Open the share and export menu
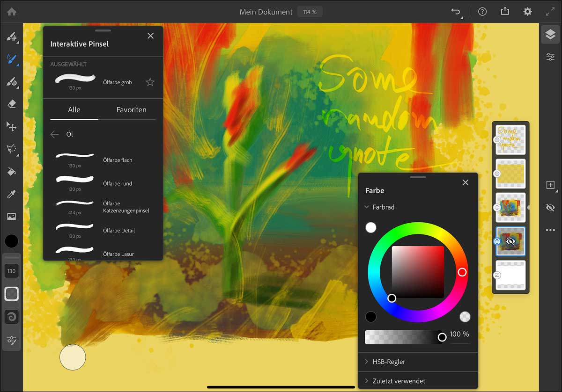Image resolution: width=562 pixels, height=392 pixels. 505,11
